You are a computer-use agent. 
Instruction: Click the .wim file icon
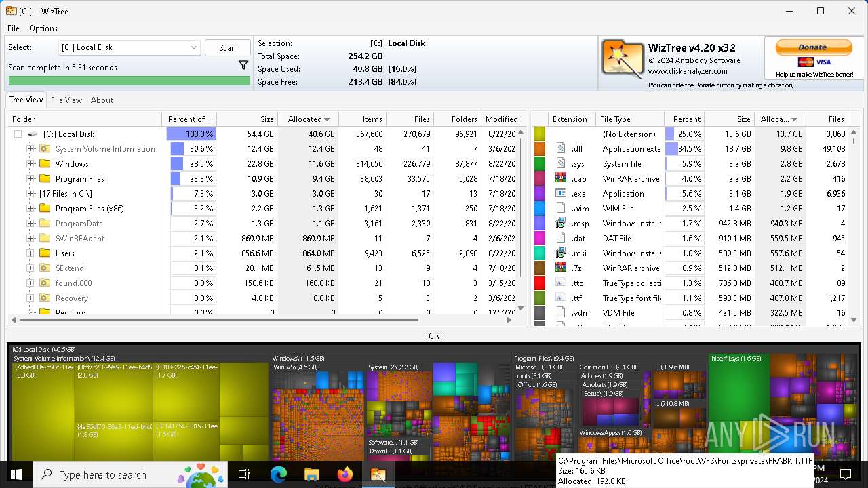pos(561,208)
